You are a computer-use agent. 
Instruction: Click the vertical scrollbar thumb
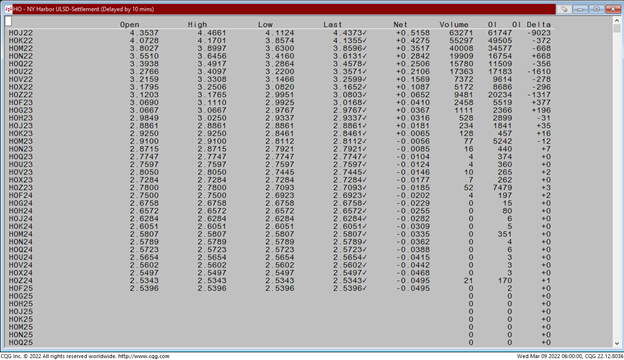617,28
